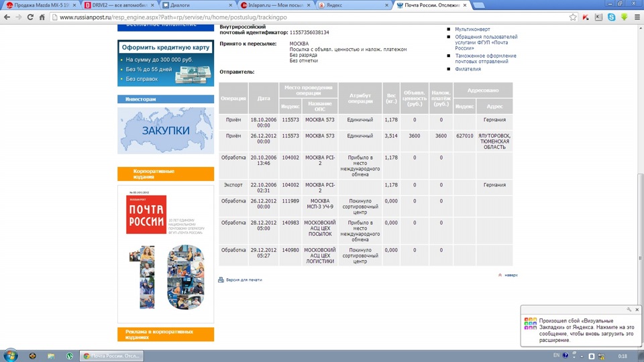Open the Филателия link
The height and width of the screenshot is (362, 644).
point(468,69)
